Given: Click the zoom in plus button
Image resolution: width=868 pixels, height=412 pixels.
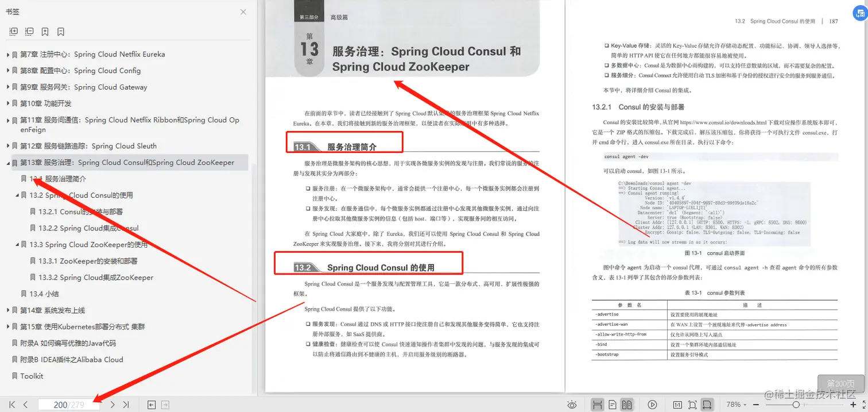Looking at the screenshot, I should [x=853, y=405].
